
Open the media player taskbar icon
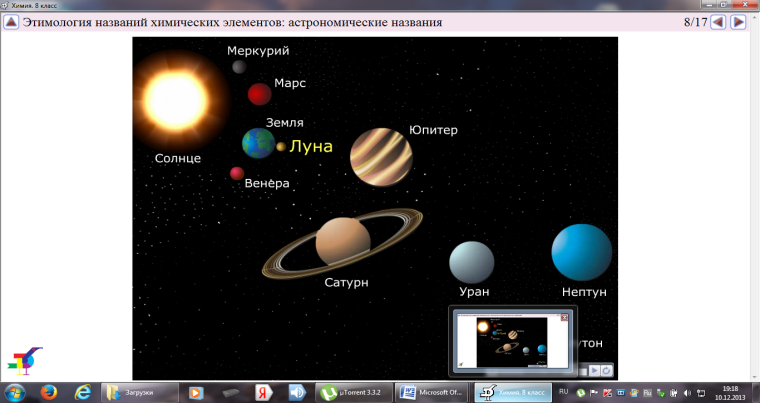pos(196,392)
